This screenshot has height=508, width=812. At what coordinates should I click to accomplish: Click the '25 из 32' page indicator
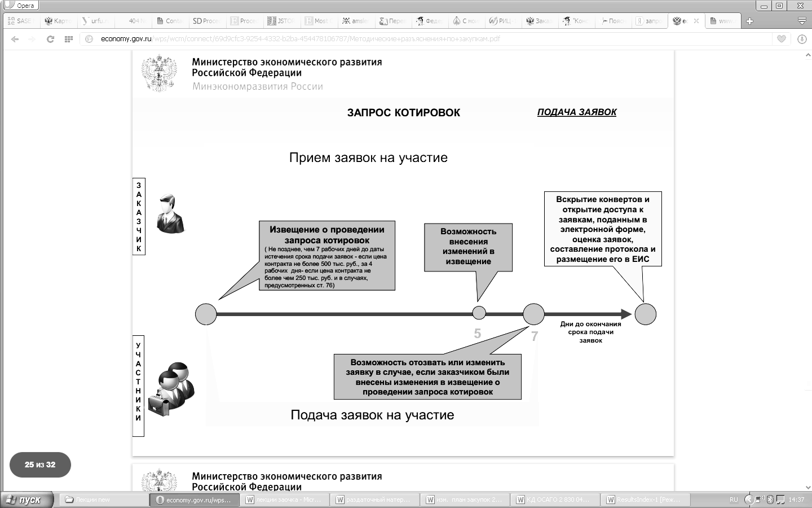coord(40,465)
